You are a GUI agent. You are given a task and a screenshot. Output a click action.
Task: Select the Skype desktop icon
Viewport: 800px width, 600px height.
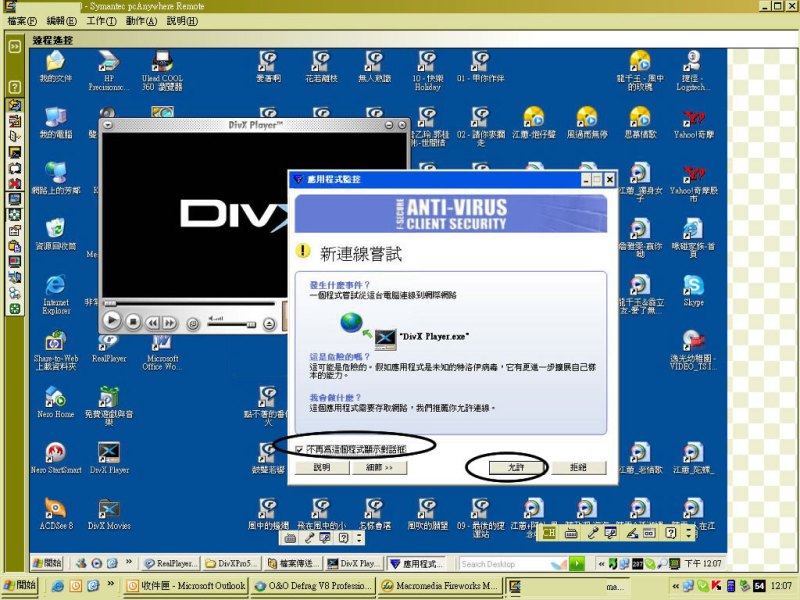[x=693, y=291]
